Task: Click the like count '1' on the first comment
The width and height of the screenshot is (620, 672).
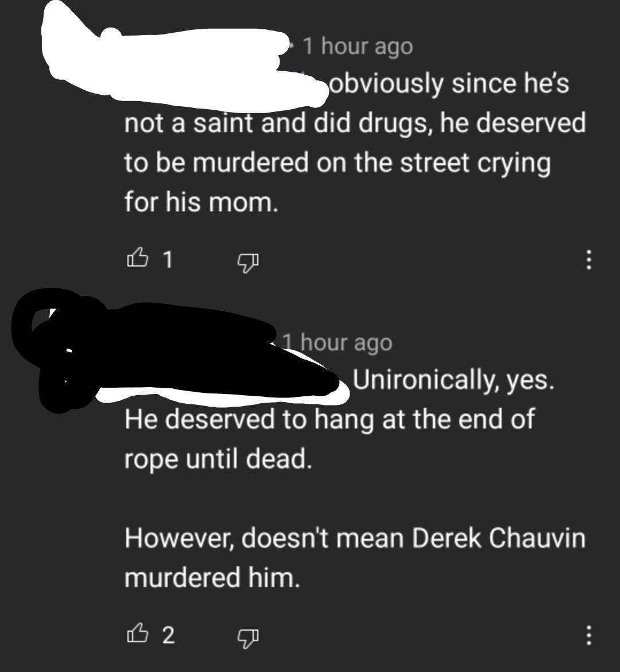Action: (x=168, y=259)
